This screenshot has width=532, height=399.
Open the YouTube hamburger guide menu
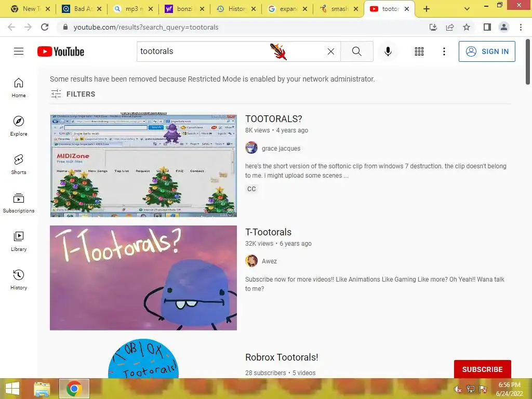click(19, 51)
